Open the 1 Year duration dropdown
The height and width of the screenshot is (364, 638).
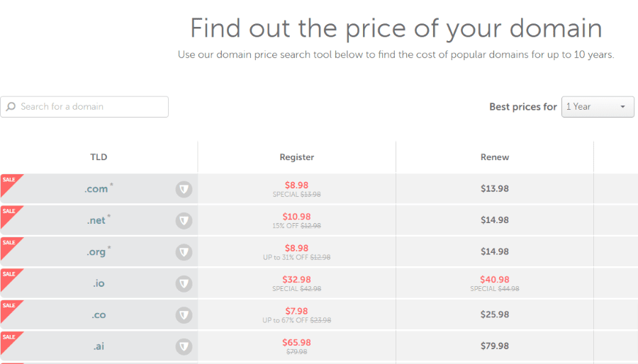coord(598,107)
